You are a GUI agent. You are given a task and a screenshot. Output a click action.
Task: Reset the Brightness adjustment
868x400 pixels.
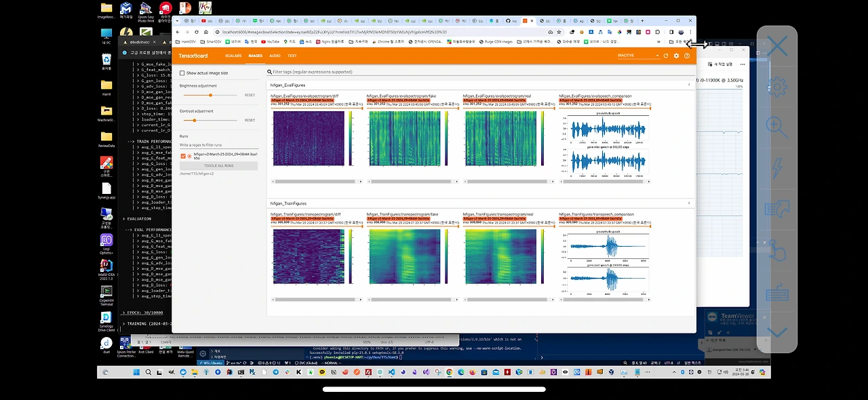(x=250, y=96)
